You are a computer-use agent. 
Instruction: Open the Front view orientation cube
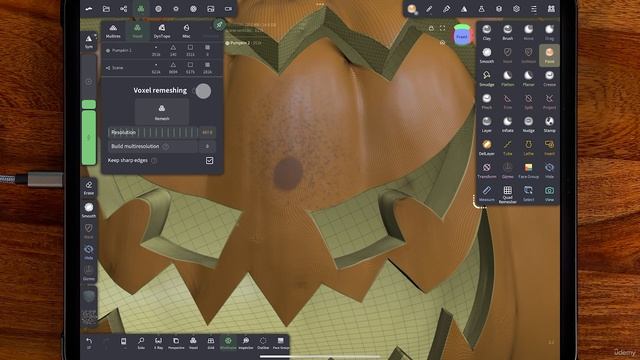click(462, 36)
